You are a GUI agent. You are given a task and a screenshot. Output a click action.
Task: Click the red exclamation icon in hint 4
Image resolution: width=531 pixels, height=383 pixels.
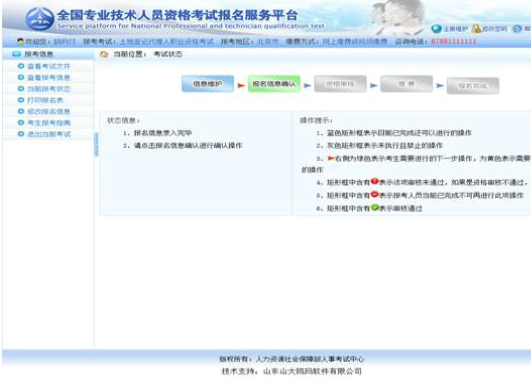click(x=374, y=182)
